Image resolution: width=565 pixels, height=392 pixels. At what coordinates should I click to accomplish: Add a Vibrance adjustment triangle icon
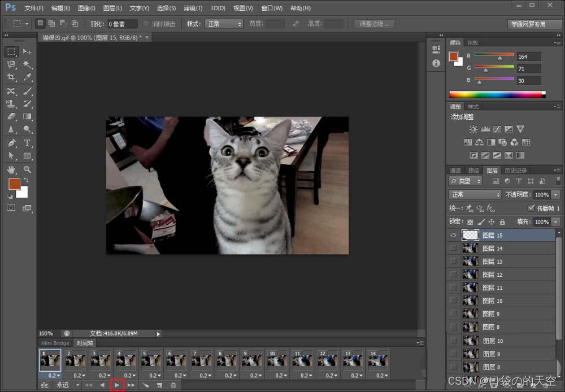tap(520, 129)
